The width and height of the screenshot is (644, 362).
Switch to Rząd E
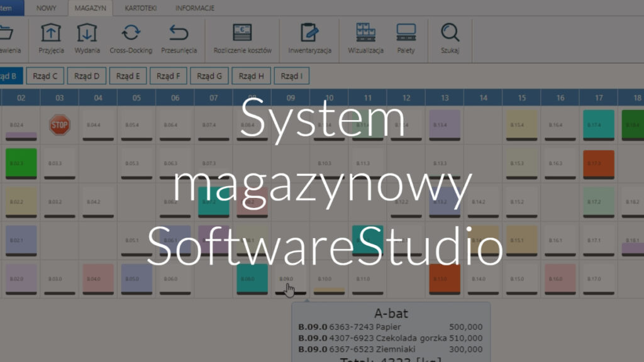click(x=128, y=76)
